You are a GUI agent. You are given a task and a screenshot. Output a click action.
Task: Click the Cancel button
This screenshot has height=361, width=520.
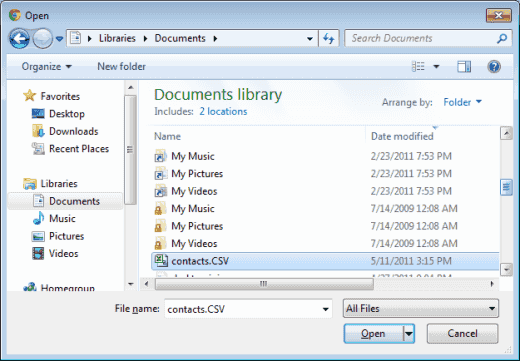(x=462, y=334)
